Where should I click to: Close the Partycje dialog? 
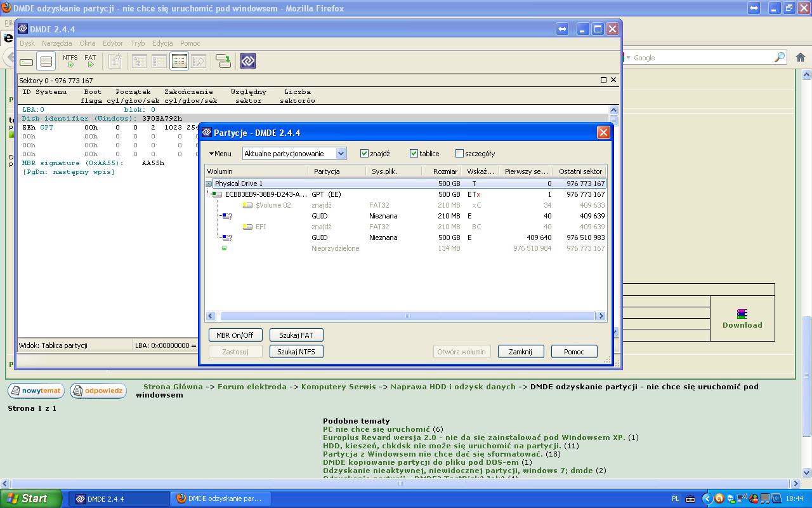(603, 133)
